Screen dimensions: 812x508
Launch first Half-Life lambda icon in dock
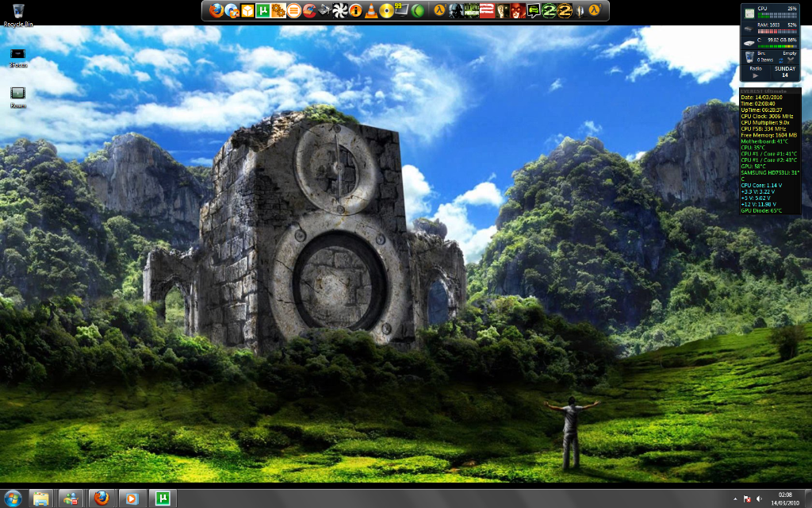coord(440,10)
